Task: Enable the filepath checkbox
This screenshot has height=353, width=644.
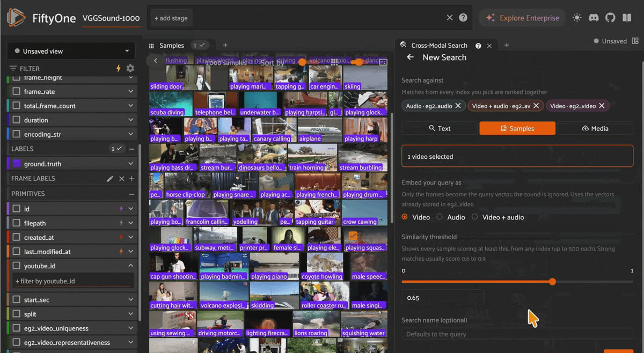Action: click(16, 223)
